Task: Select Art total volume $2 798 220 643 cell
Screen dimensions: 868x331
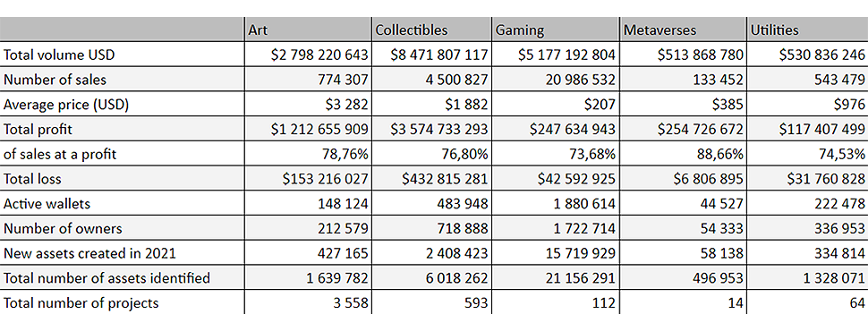Action: pyautogui.click(x=309, y=55)
